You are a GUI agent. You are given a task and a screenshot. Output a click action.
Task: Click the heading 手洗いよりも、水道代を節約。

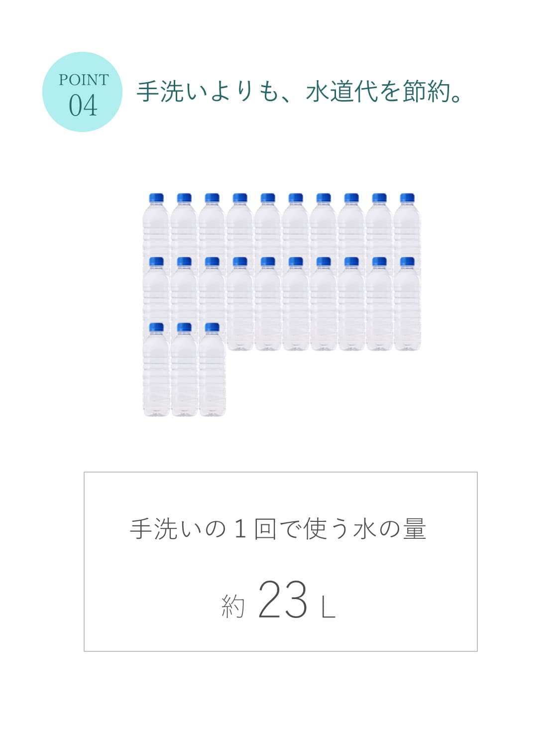(x=300, y=91)
